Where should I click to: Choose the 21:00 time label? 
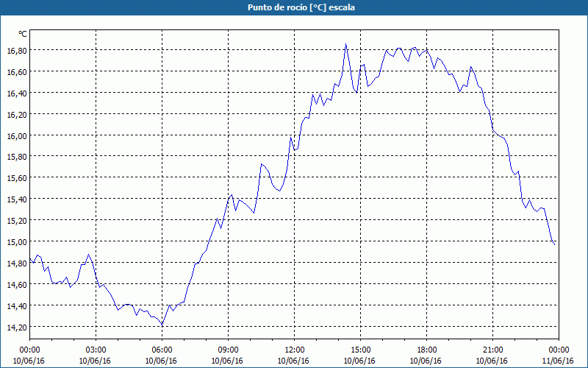492,350
